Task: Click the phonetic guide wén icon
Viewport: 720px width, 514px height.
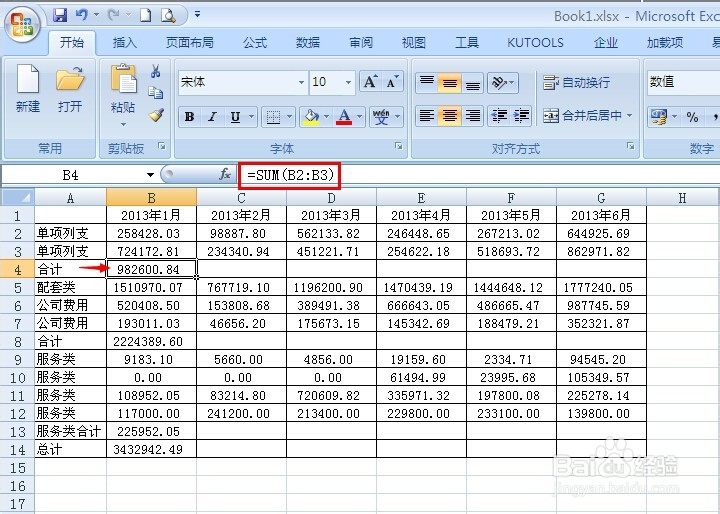Action: (381, 117)
